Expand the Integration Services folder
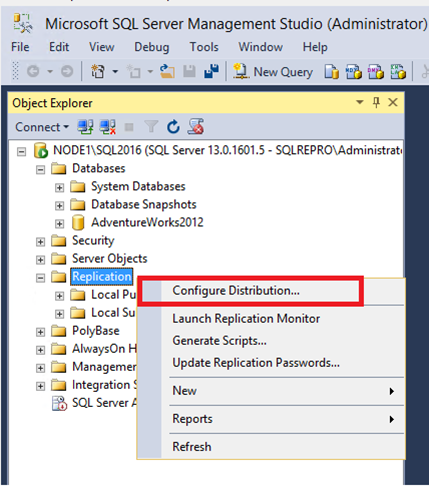Screen dimensions: 429x490 click(x=40, y=386)
